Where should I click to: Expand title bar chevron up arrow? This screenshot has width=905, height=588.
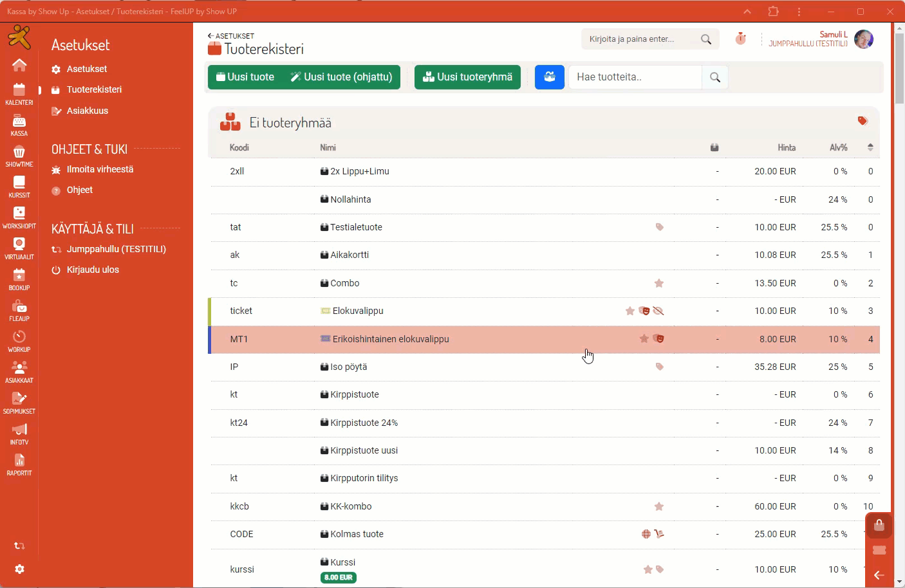tap(747, 12)
